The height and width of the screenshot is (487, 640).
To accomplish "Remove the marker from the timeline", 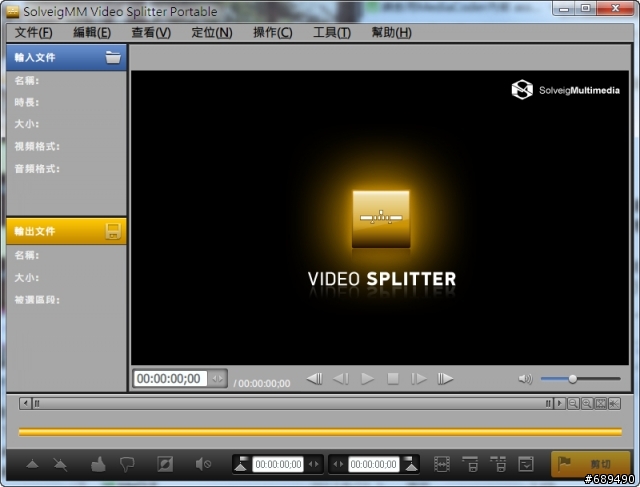I will coord(60,464).
